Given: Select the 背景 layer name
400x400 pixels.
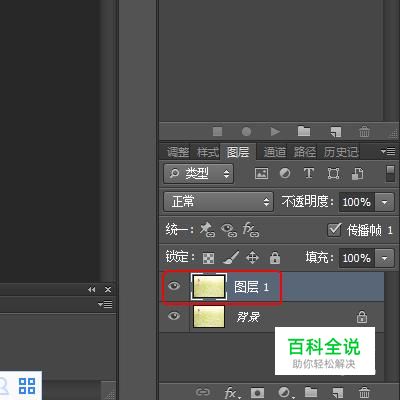Looking at the screenshot, I should 248,317.
